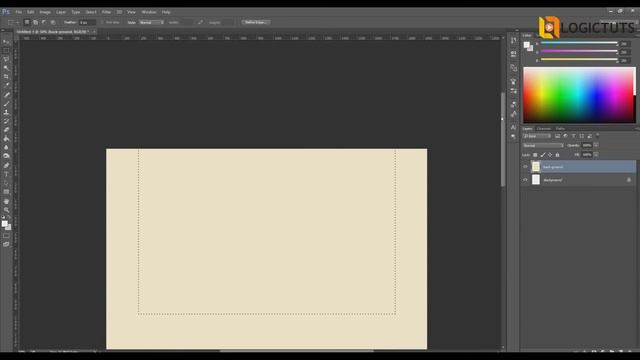640x360 pixels.
Task: Open the History panel icon in the dock
Action: (x=513, y=40)
